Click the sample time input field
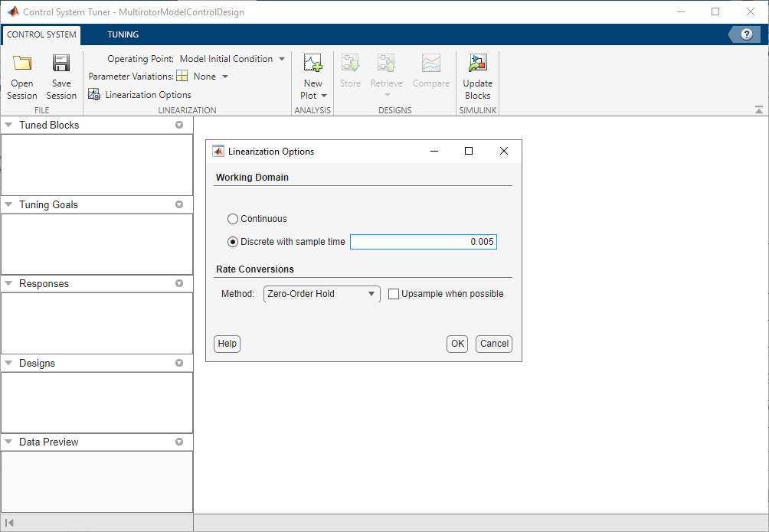769x532 pixels. click(424, 242)
